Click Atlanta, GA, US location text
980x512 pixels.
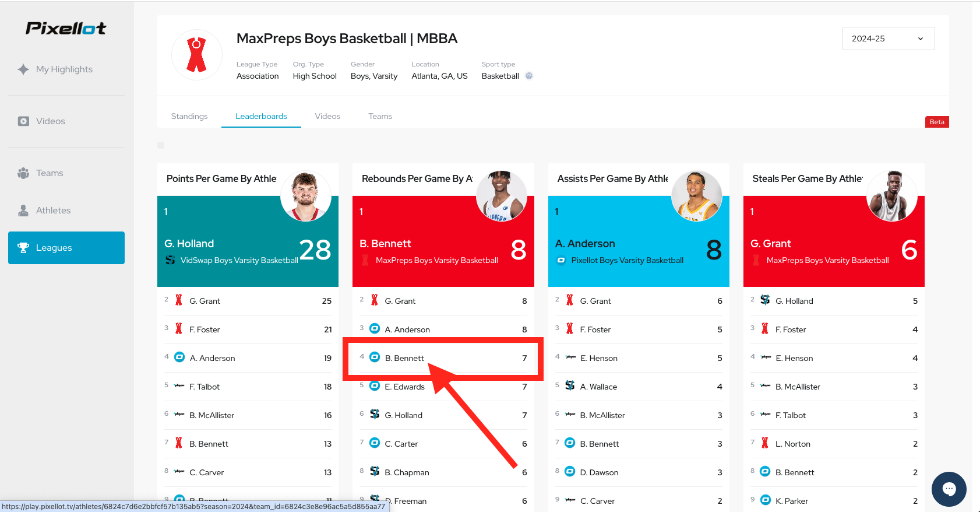440,76
